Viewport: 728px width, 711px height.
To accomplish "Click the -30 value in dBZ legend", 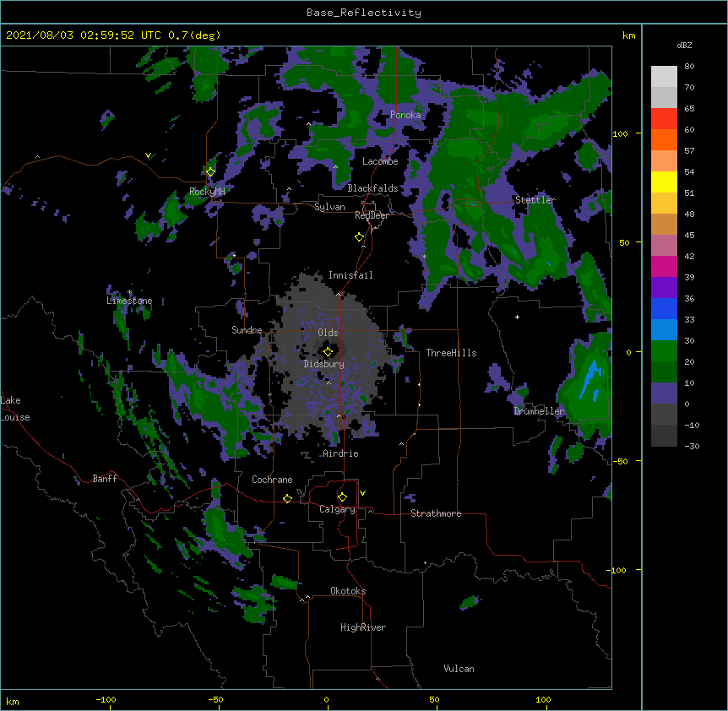I will click(692, 446).
